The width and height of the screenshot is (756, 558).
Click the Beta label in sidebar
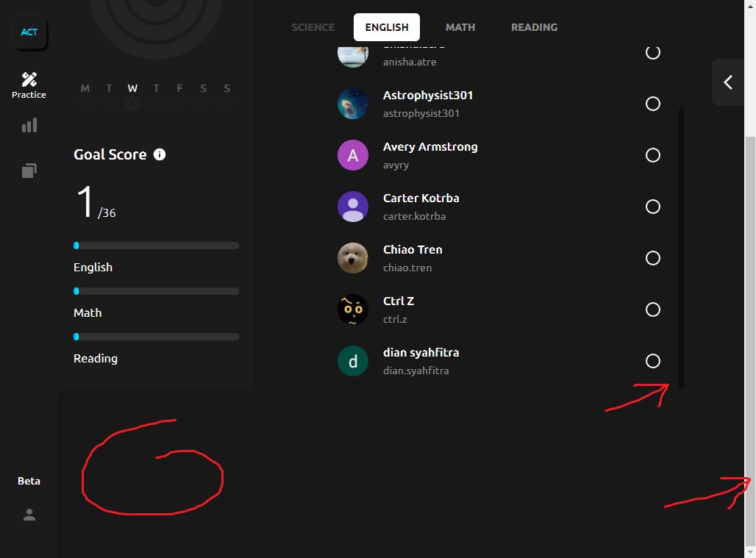(29, 481)
